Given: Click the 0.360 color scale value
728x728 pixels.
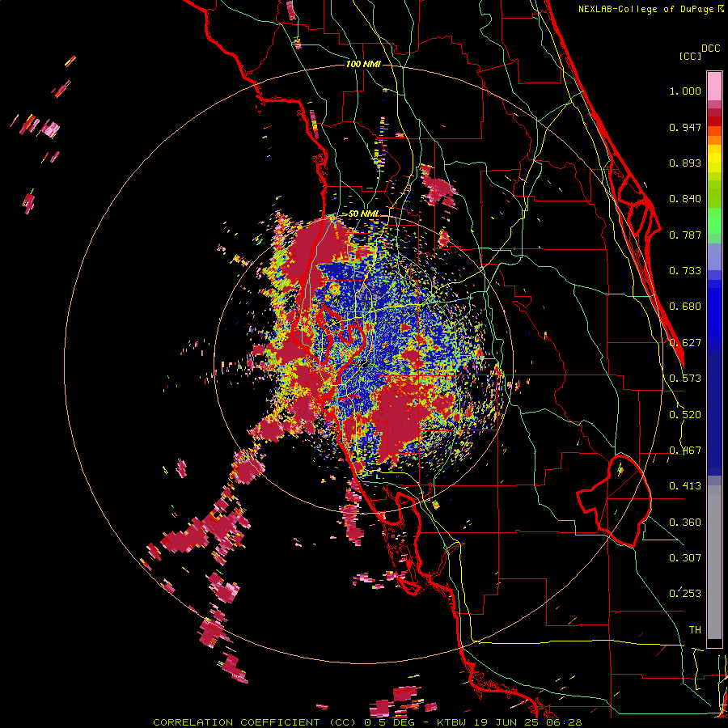Looking at the screenshot, I should pyautogui.click(x=685, y=523).
